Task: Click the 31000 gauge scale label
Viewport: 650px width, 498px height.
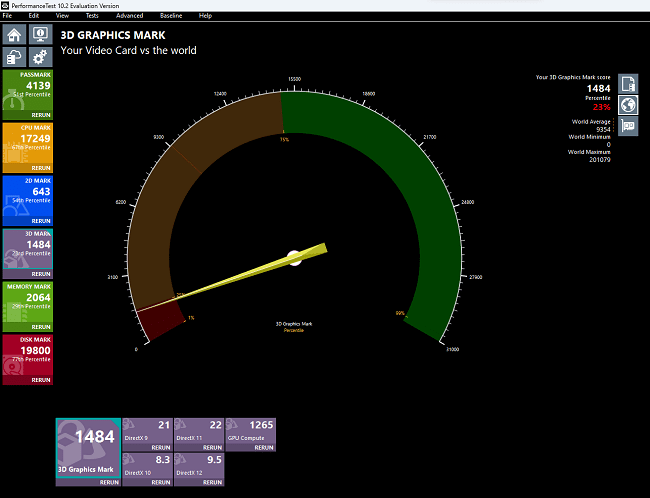Action: pos(452,349)
